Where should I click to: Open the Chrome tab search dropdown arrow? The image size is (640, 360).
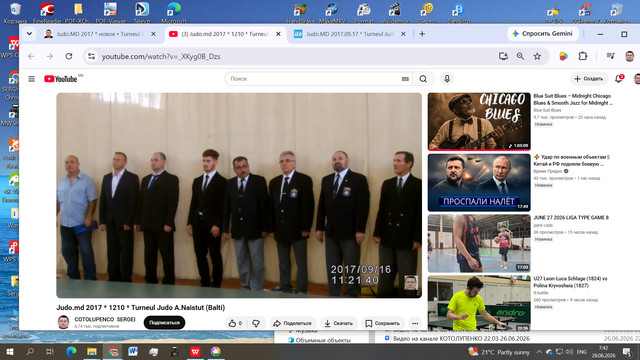(29, 34)
